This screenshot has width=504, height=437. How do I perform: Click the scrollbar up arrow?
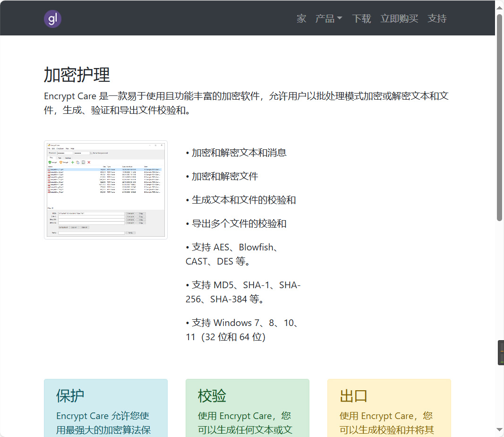[x=499, y=8]
